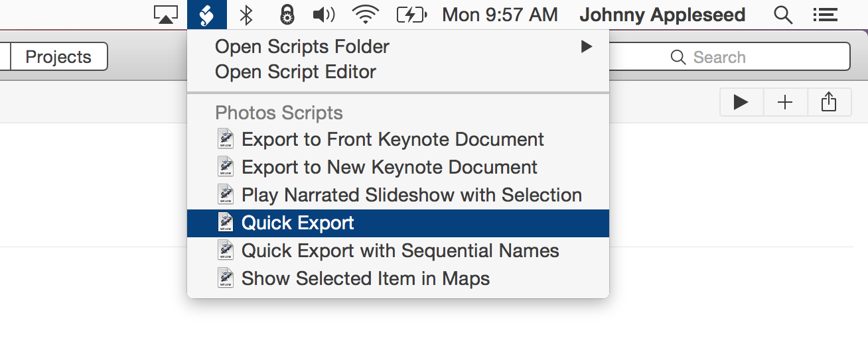
Task: Expand Open Scripts Folder submenu arrow
Action: (x=586, y=46)
